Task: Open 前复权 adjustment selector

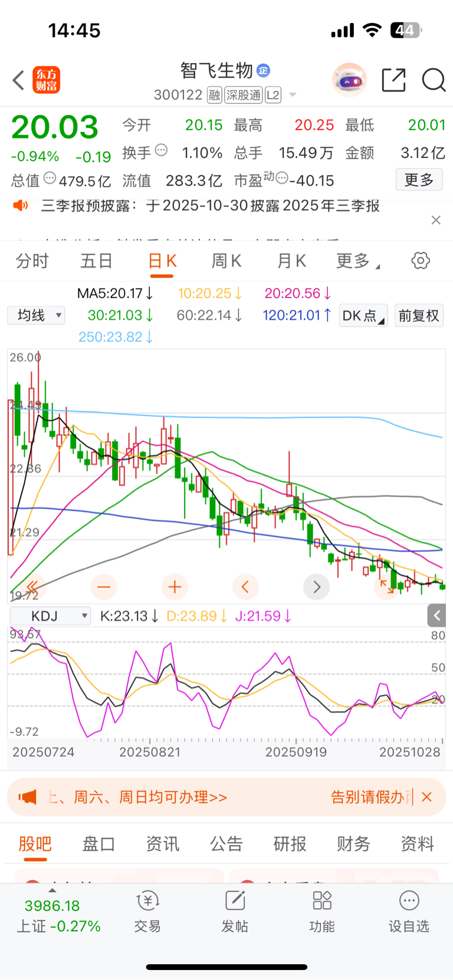Action: tap(419, 315)
